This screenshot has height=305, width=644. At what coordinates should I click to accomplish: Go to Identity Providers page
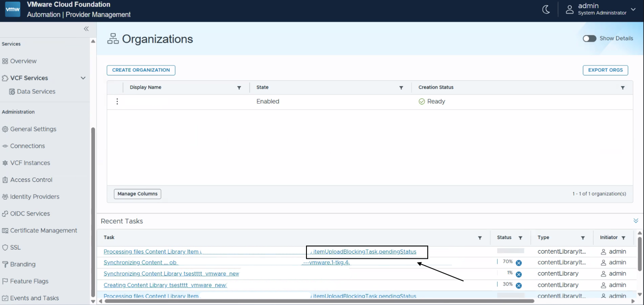35,197
